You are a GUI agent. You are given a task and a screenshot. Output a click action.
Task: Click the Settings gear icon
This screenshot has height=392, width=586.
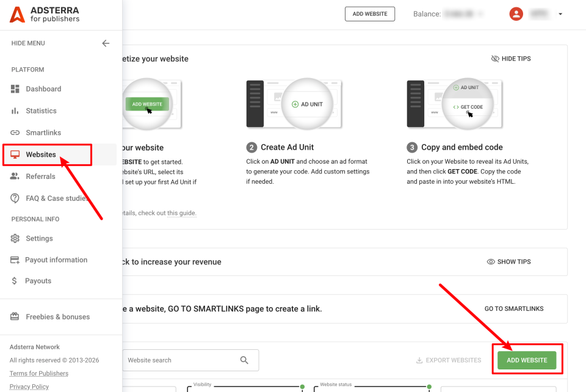15,238
